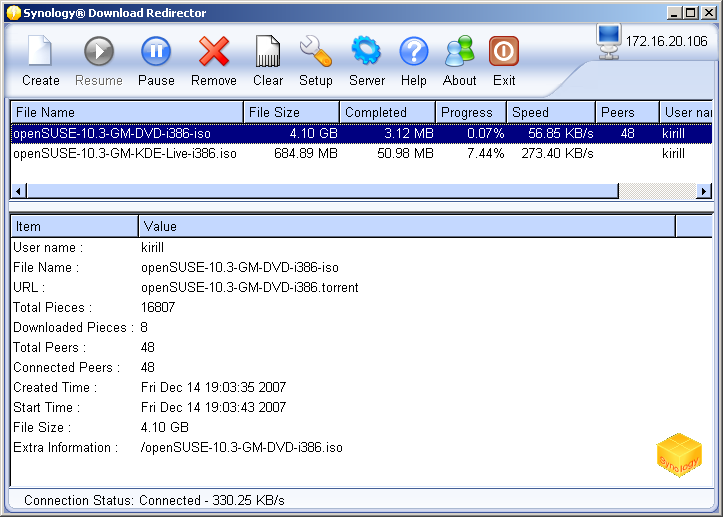Click the User name column header
This screenshot has width=723, height=517.
coord(686,113)
